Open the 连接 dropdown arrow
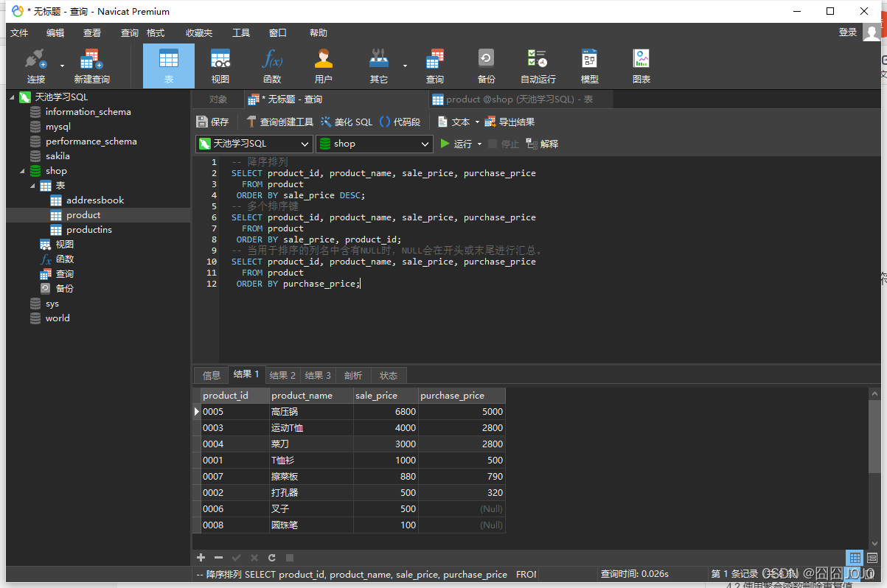Viewport: 887px width, 588px height. click(x=62, y=66)
